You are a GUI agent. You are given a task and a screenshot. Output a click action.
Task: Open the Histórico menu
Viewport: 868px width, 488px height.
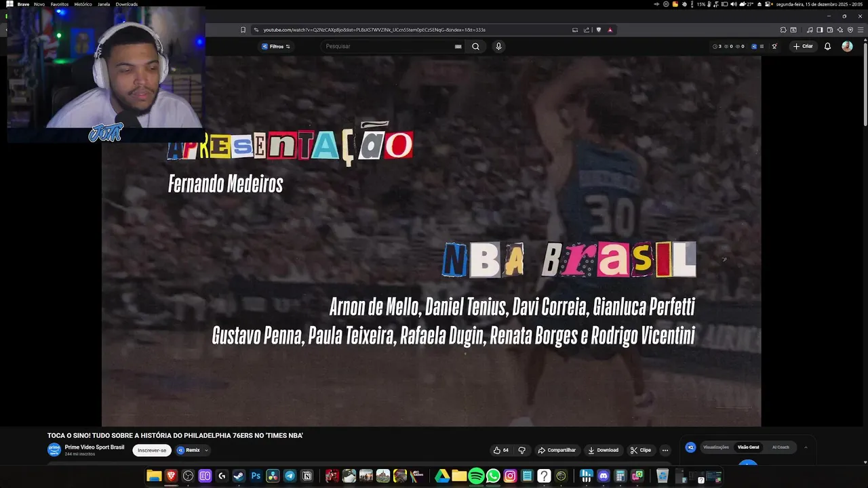coord(83,4)
